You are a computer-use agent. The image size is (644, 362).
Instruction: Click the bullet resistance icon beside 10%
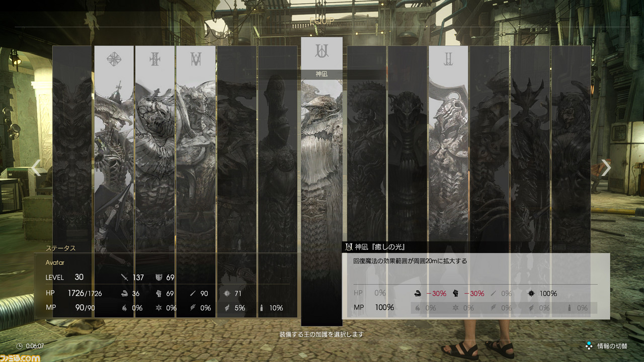click(x=262, y=308)
